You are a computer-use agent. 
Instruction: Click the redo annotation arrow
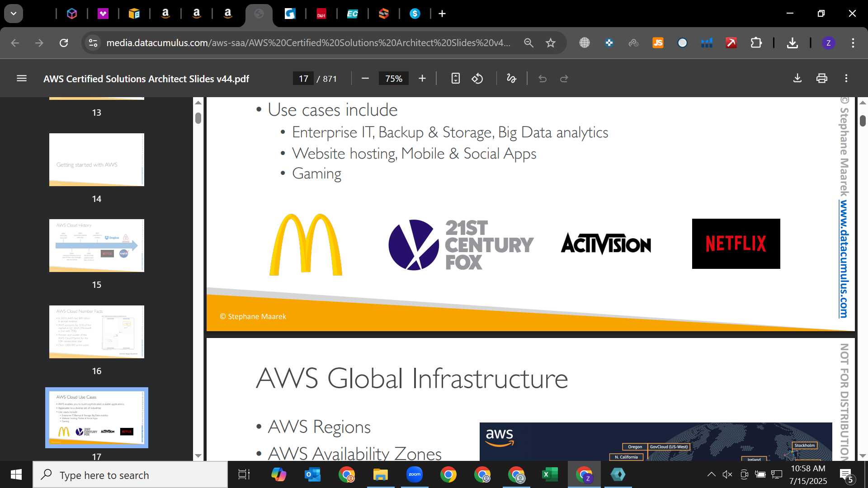pyautogui.click(x=564, y=79)
